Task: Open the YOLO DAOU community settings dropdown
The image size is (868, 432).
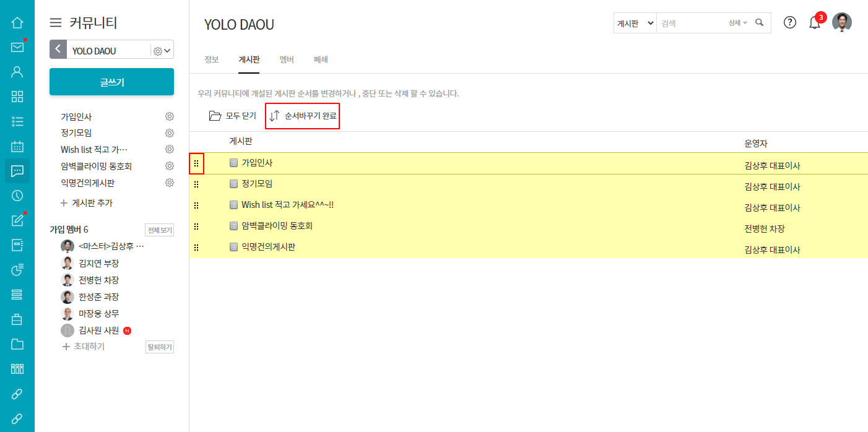Action: pyautogui.click(x=162, y=51)
